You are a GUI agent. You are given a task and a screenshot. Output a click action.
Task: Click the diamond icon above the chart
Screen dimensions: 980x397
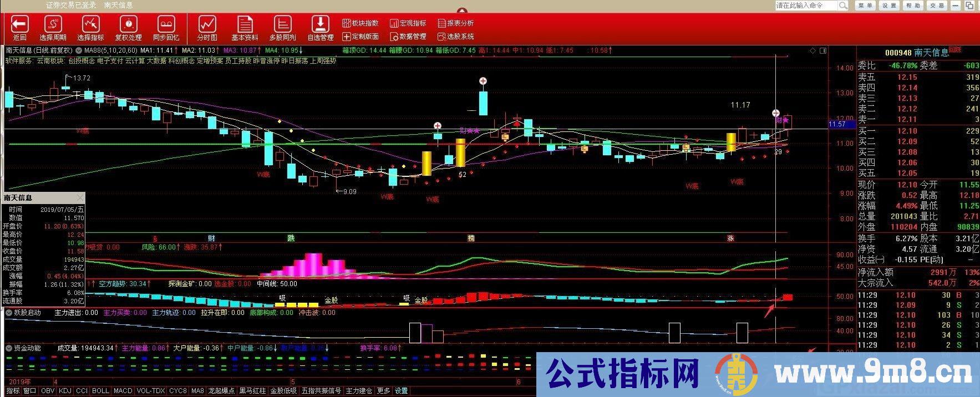click(813, 50)
